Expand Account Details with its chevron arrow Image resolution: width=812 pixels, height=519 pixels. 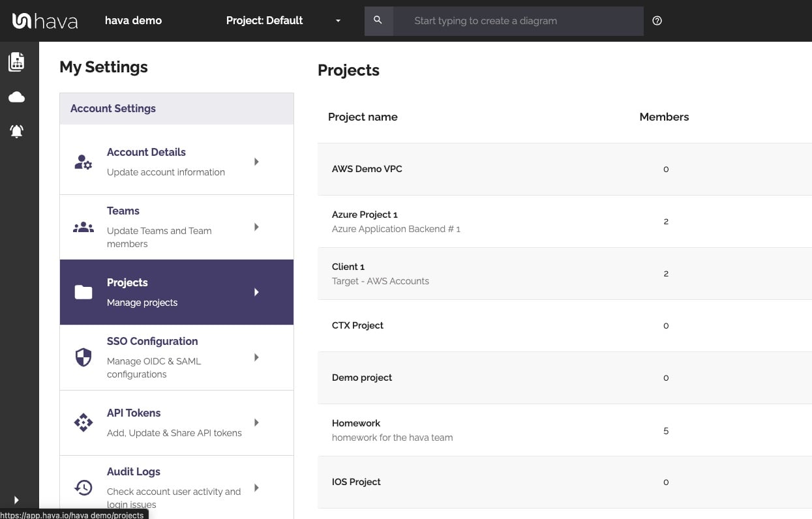coord(256,161)
